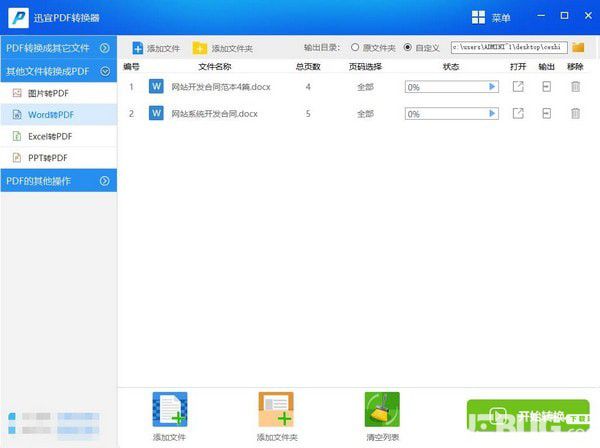600x448 pixels.
Task: Start conversion play arrow for 网站系统开发合同.docx
Action: (492, 113)
